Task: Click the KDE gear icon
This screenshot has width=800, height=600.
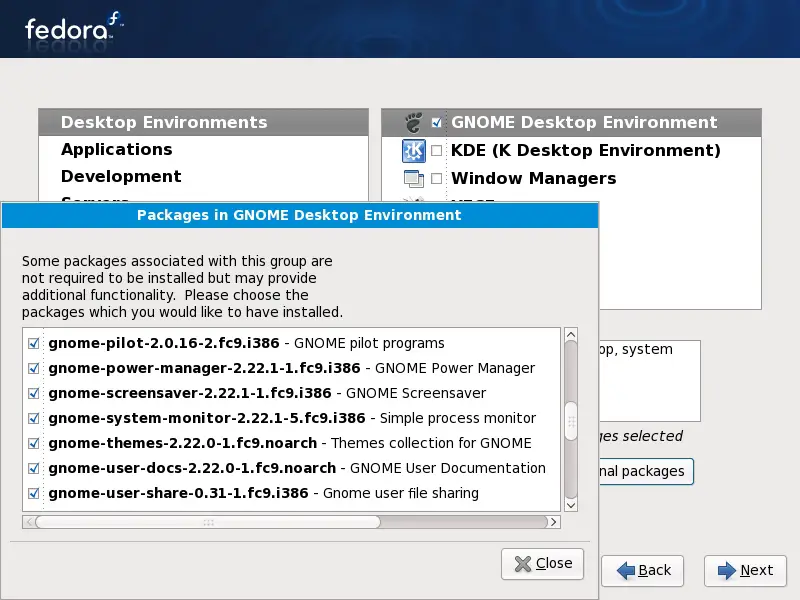Action: [x=413, y=151]
